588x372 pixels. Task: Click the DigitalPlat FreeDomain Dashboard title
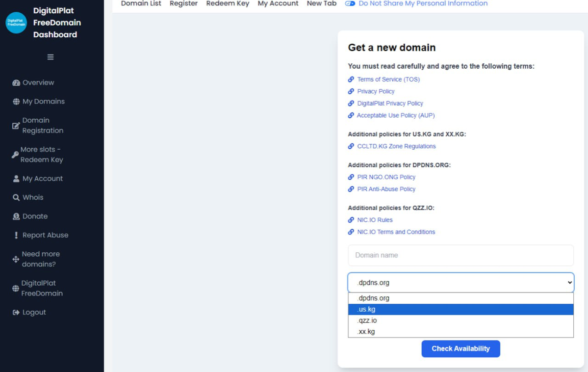pyautogui.click(x=57, y=23)
